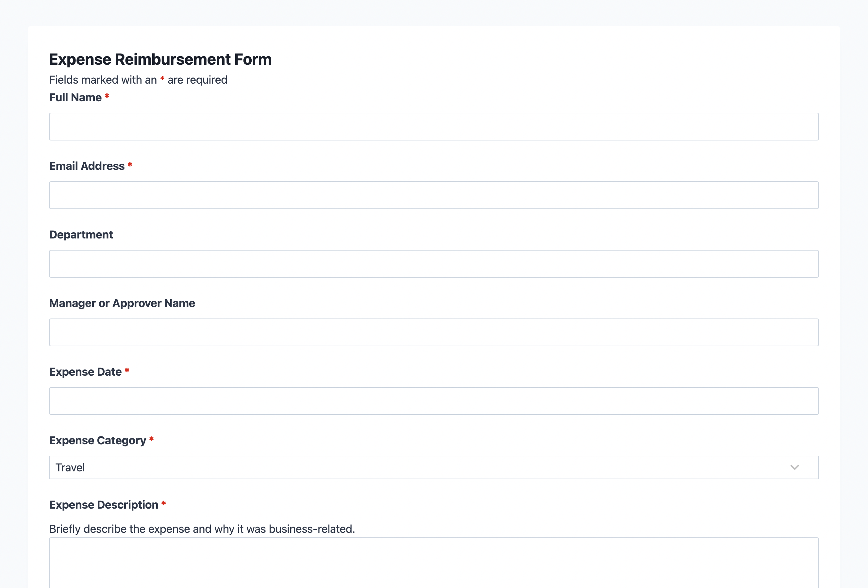868x588 pixels.
Task: Click the Full Name input field
Action: pos(434,126)
